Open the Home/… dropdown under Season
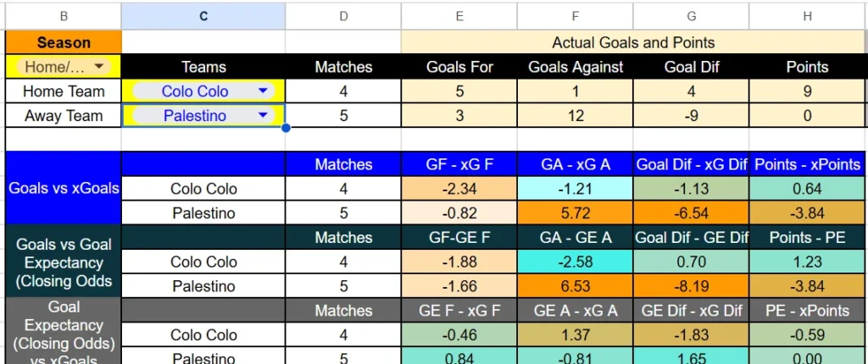The height and width of the screenshot is (364, 868). pyautogui.click(x=101, y=67)
